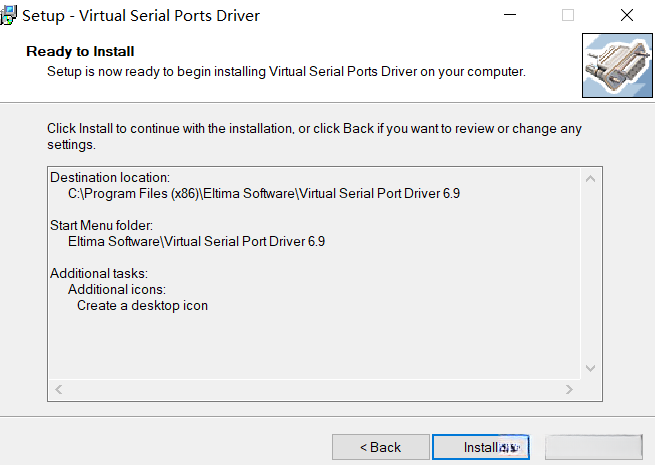Screen dimensions: 655x465
Task: Click the summary box scroll down arrow
Action: point(590,367)
